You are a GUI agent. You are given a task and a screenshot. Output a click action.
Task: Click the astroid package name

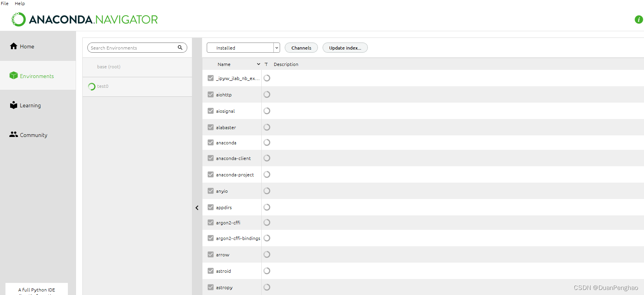coord(224,271)
